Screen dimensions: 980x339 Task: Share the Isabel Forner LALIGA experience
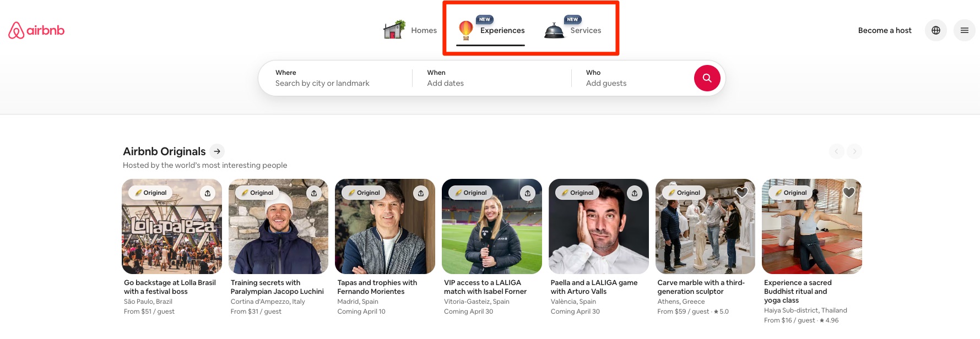tap(528, 193)
